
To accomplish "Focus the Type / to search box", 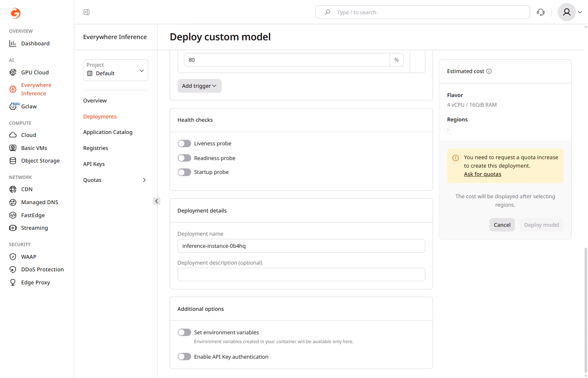I will click(423, 12).
